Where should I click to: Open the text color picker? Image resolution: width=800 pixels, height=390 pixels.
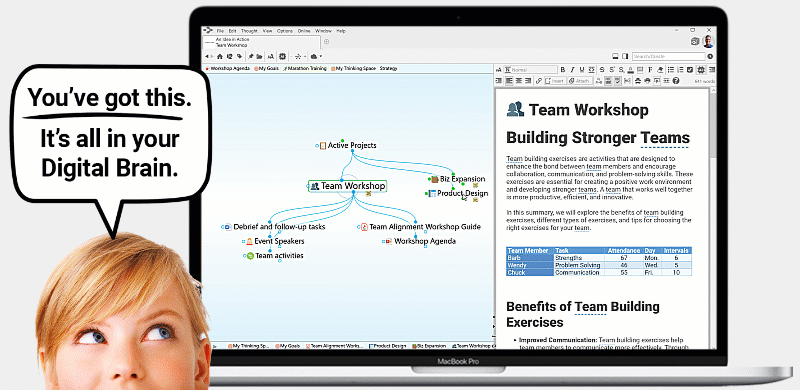[631, 69]
